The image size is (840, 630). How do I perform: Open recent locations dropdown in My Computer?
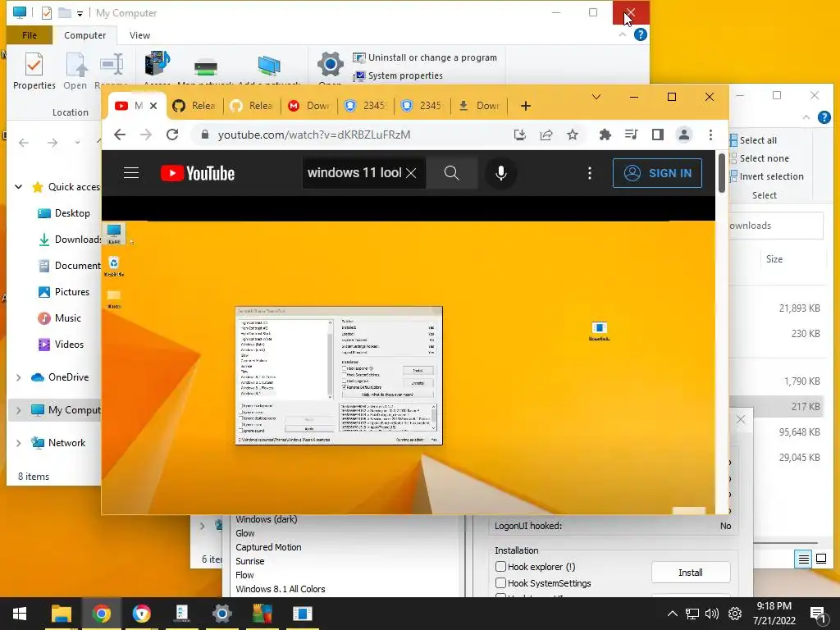click(x=78, y=143)
